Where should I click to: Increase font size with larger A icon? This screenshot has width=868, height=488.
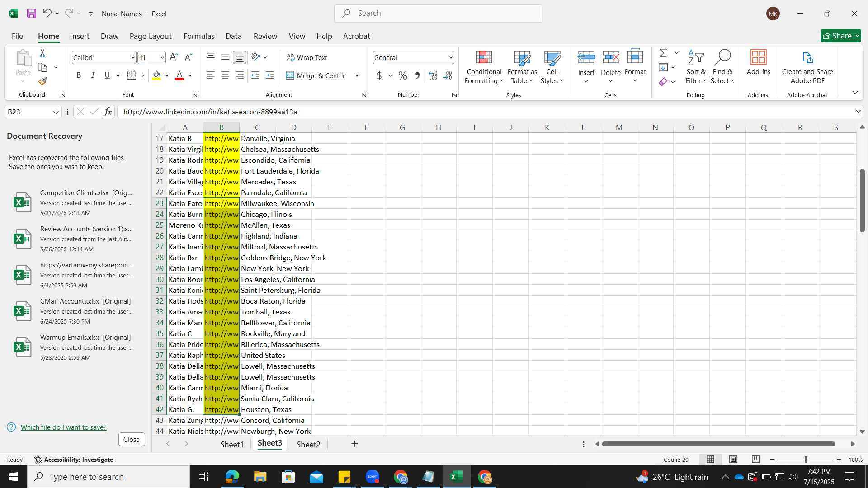[174, 57]
